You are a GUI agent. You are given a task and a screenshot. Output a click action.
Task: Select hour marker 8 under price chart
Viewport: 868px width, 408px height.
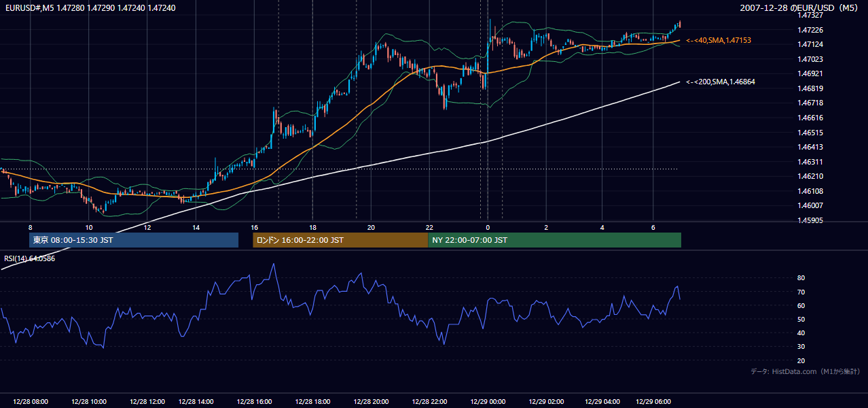pos(30,227)
